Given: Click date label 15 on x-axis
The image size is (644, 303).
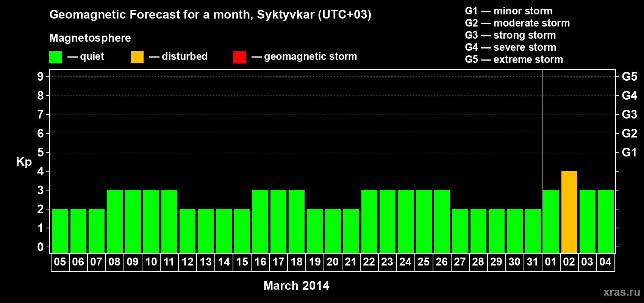Looking at the screenshot, I should (x=242, y=262).
